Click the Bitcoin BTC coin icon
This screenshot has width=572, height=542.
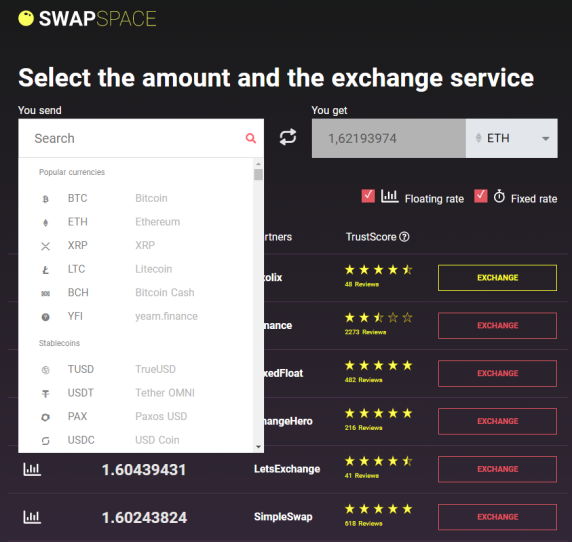click(x=45, y=199)
